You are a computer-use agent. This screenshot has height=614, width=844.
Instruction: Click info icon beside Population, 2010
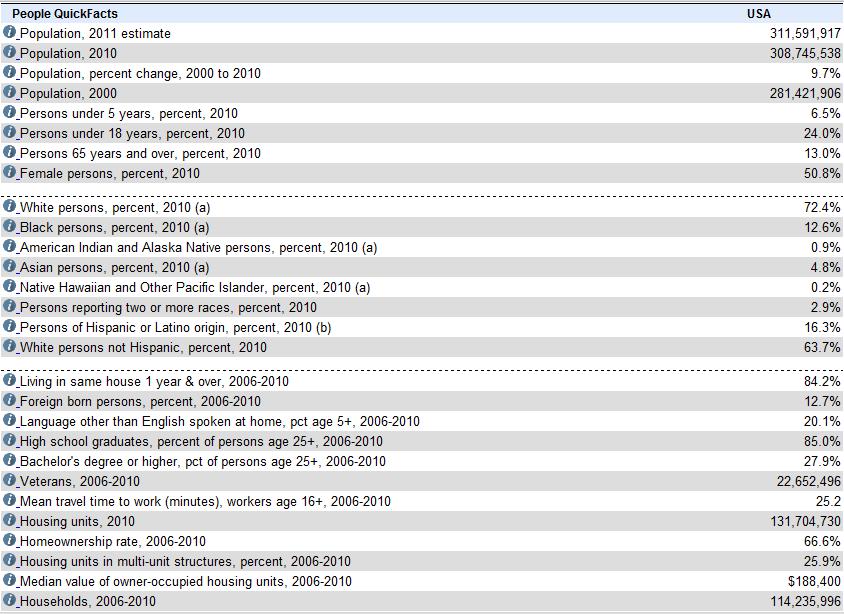click(x=9, y=52)
